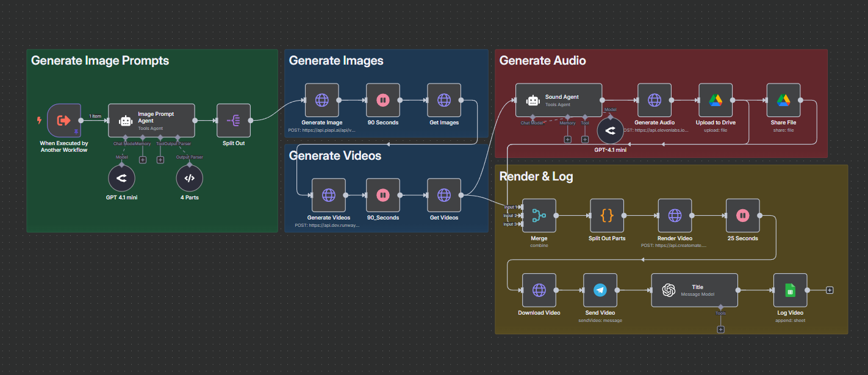Open the Get Images HTTP node
The image size is (868, 375).
click(x=444, y=100)
